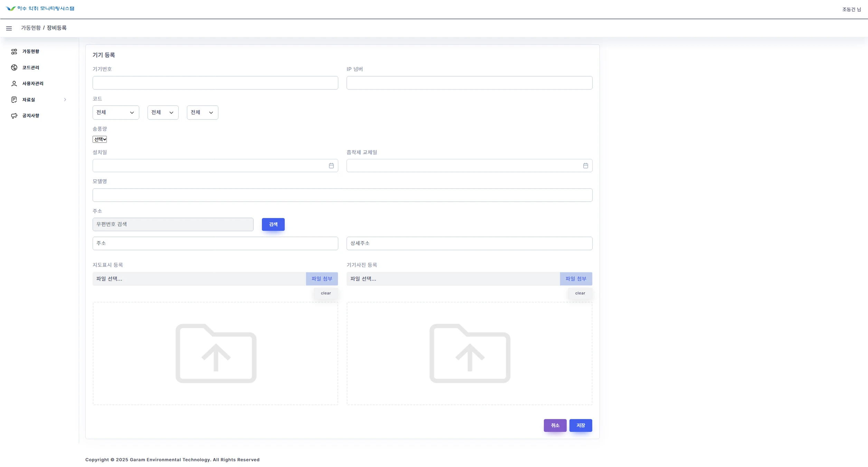Open the 송풍량 선택 dropdown
The width and height of the screenshot is (868, 467).
pyautogui.click(x=100, y=139)
